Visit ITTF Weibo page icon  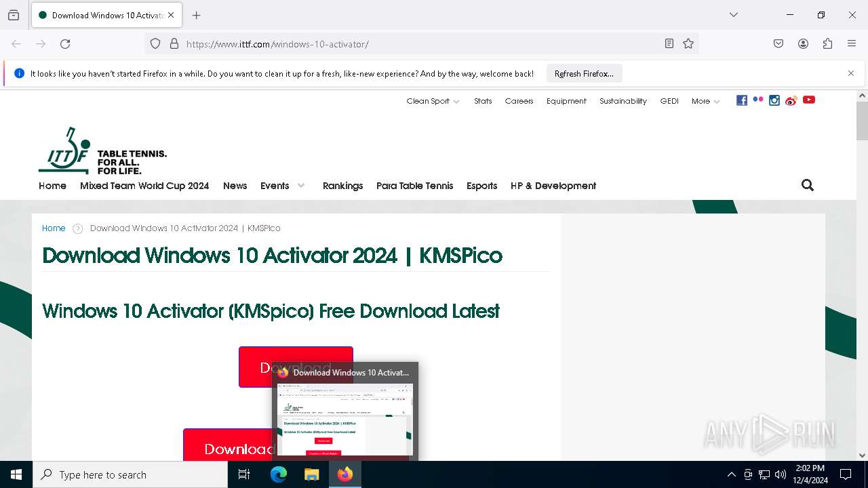(x=791, y=101)
